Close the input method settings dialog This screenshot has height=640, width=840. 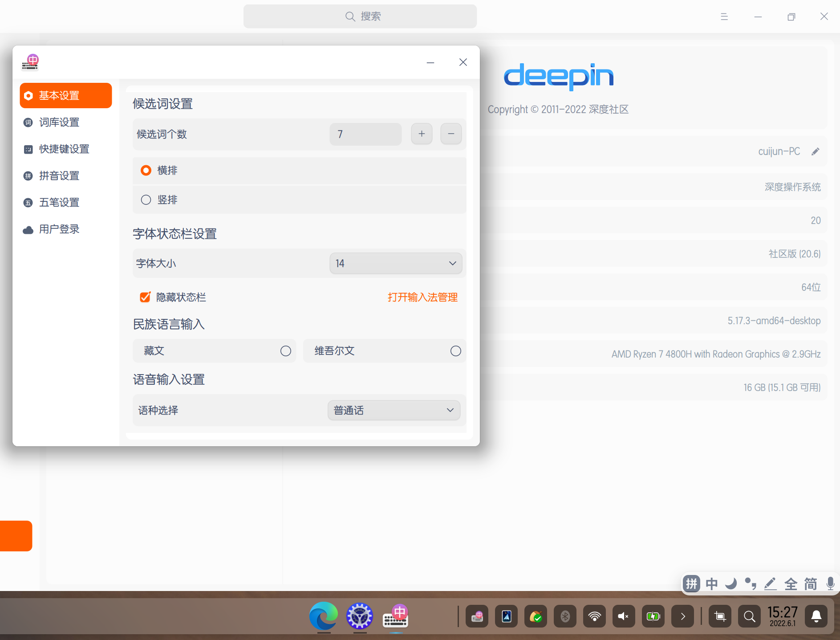tap(463, 62)
